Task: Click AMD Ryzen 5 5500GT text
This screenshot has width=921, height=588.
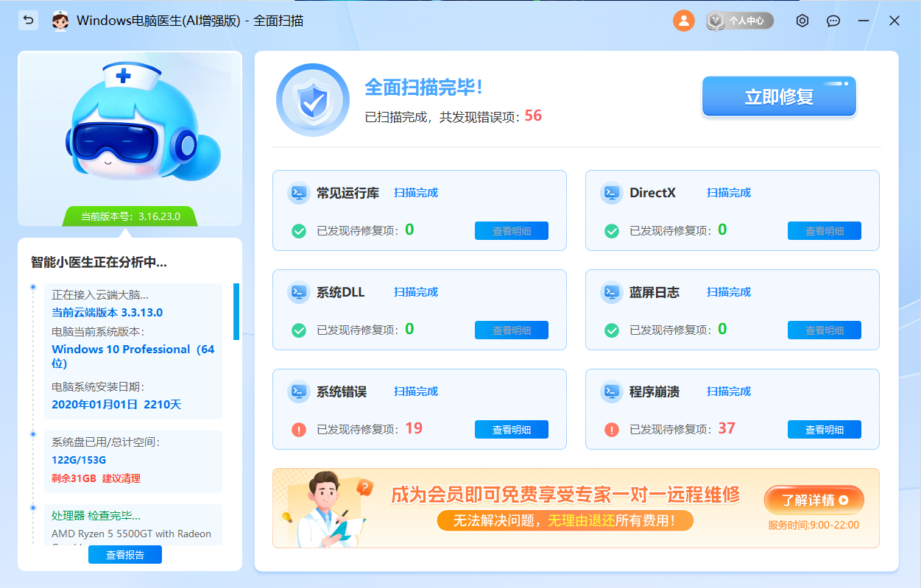Action: click(x=131, y=534)
